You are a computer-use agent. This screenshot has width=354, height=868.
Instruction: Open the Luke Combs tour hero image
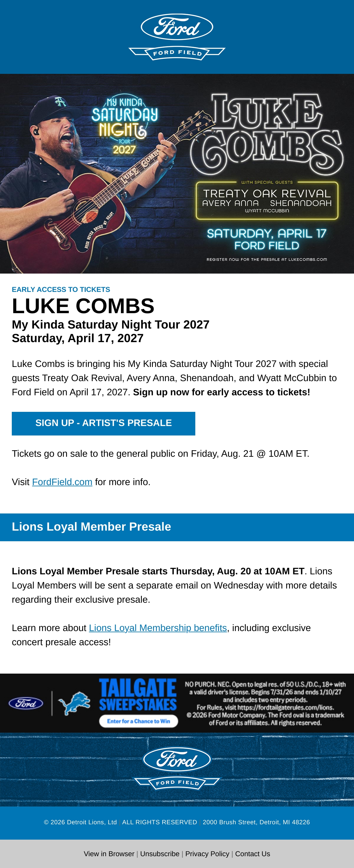click(177, 173)
